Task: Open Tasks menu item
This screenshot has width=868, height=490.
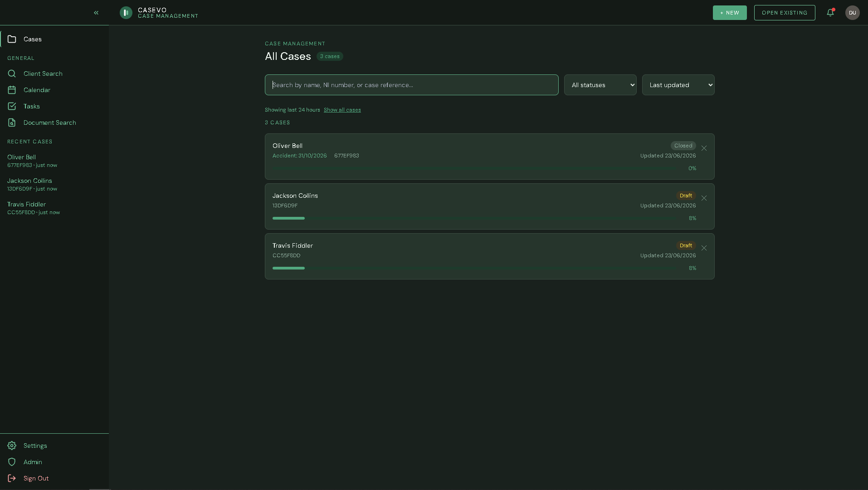Action: click(x=54, y=106)
